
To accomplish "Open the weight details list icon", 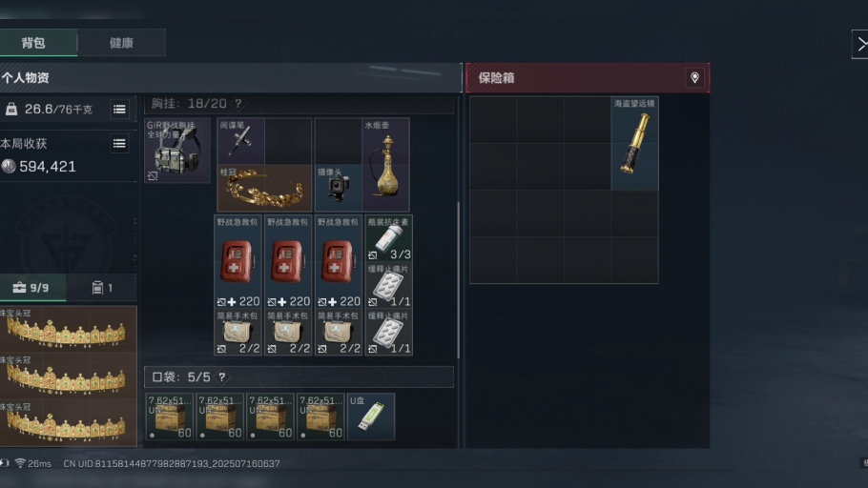I will pyautogui.click(x=119, y=109).
